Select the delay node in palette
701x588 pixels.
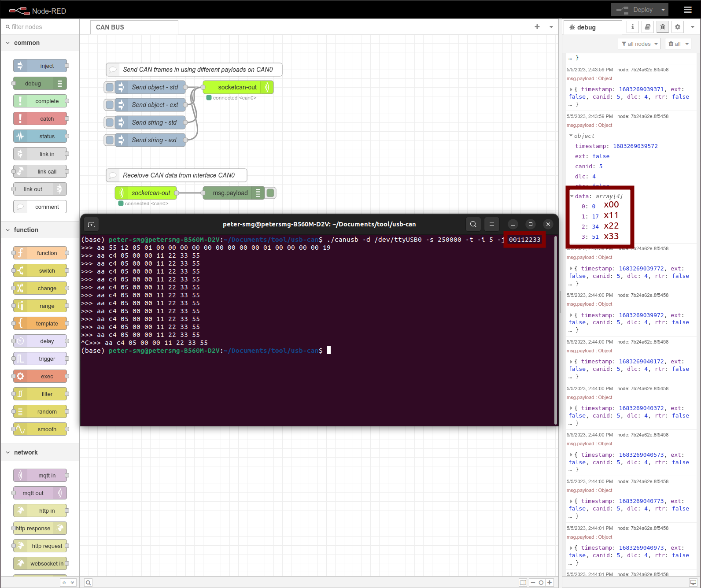pos(40,341)
